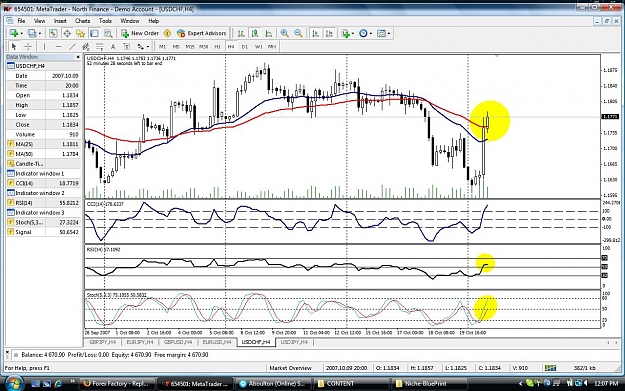Open the Niche-BluePrint taskbar button
Screen dimensions: 625x391
430,384
